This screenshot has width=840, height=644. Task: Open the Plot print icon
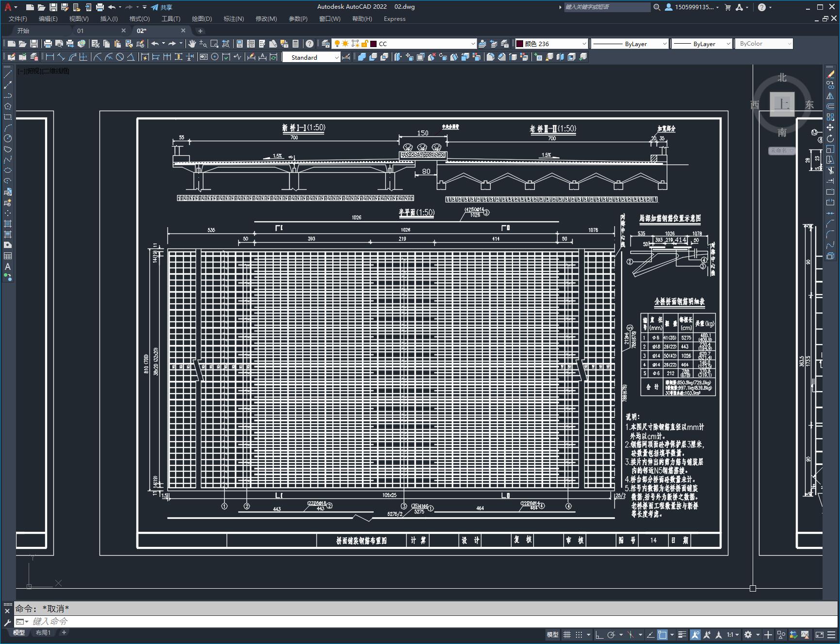pos(48,44)
